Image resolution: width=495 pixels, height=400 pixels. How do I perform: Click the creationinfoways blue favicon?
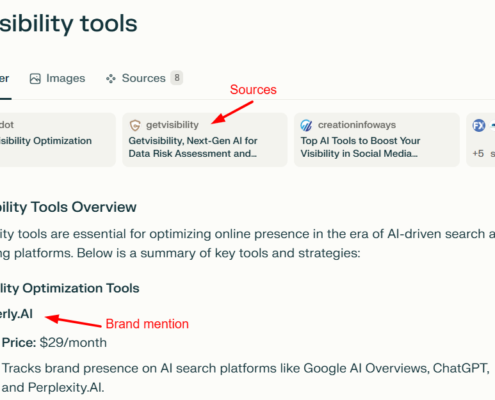tap(306, 125)
